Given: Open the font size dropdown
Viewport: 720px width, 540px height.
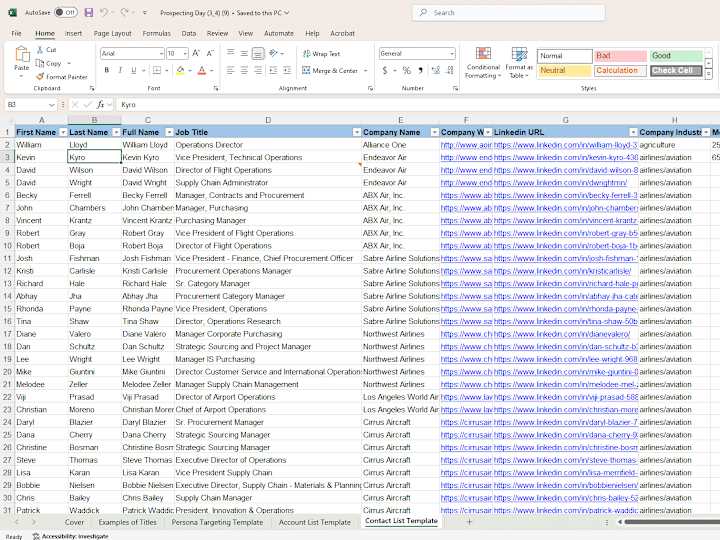Looking at the screenshot, I should click(185, 54).
